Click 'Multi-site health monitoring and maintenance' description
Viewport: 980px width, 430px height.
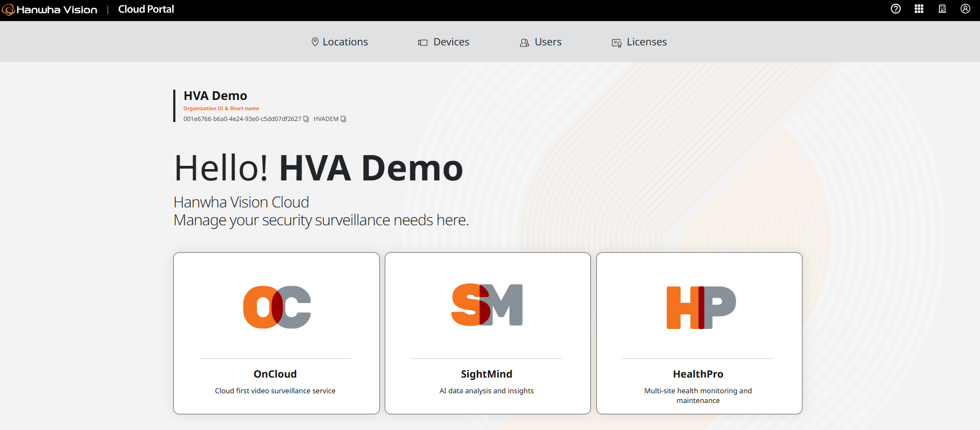(698, 395)
